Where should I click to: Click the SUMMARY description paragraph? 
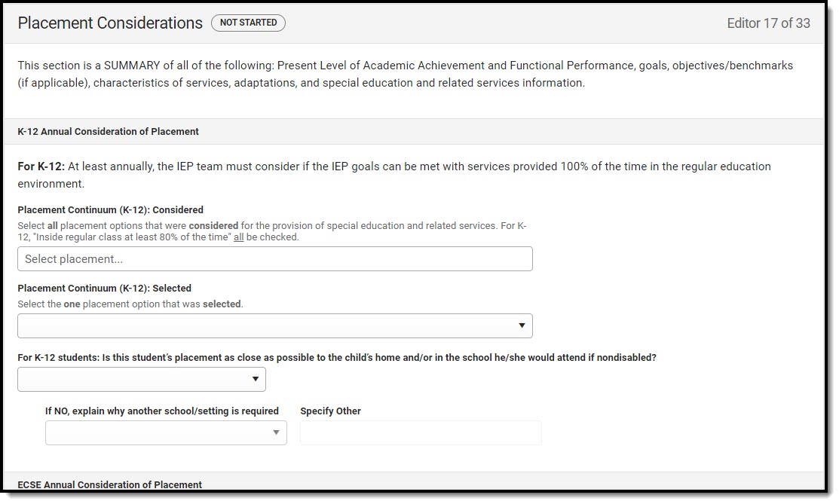(405, 74)
